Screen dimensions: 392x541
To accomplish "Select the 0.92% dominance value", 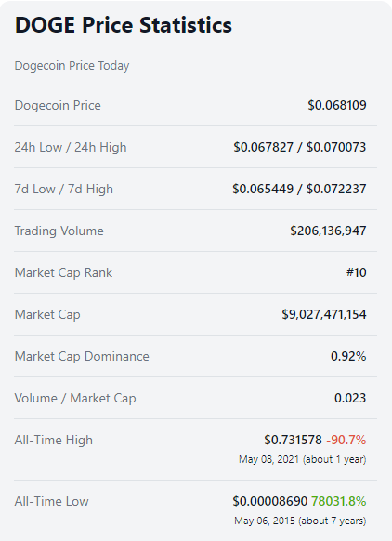I will coord(348,356).
